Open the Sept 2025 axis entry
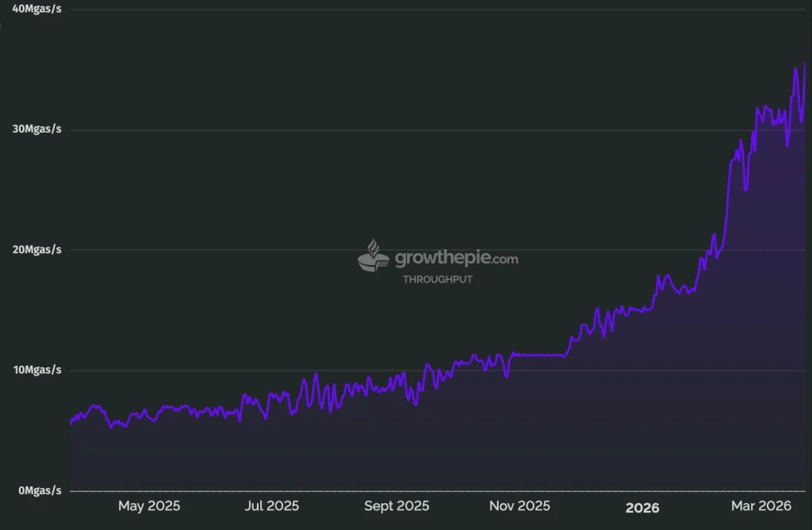The image size is (812, 530). (x=396, y=505)
